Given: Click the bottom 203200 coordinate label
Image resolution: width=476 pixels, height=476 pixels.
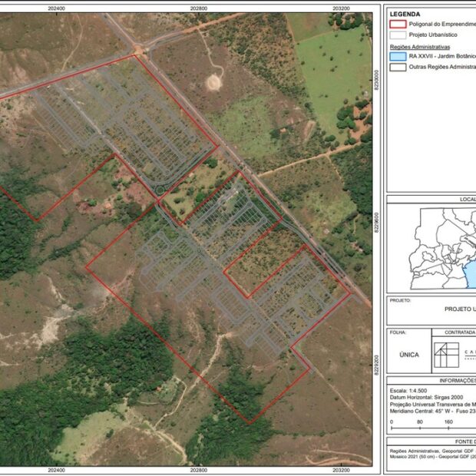Looking at the screenshot, I should (x=341, y=470).
